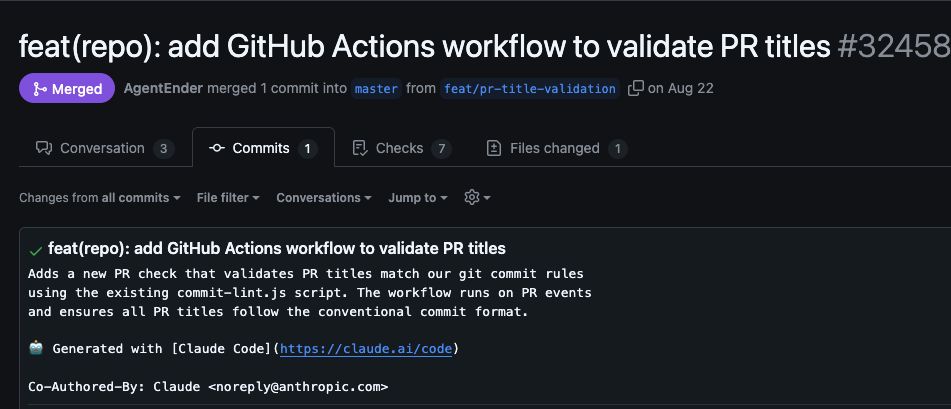Image resolution: width=951 pixels, height=409 pixels.
Task: Click the master branch label
Action: pos(376,88)
